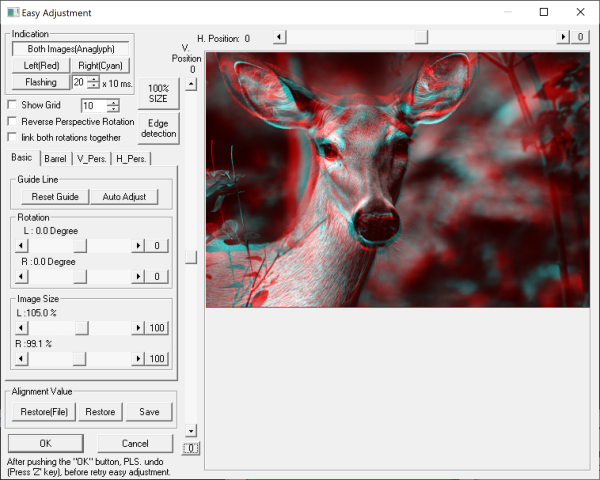The height and width of the screenshot is (480, 600).
Task: Click the Show Grid size spinner arrows
Action: pos(113,106)
